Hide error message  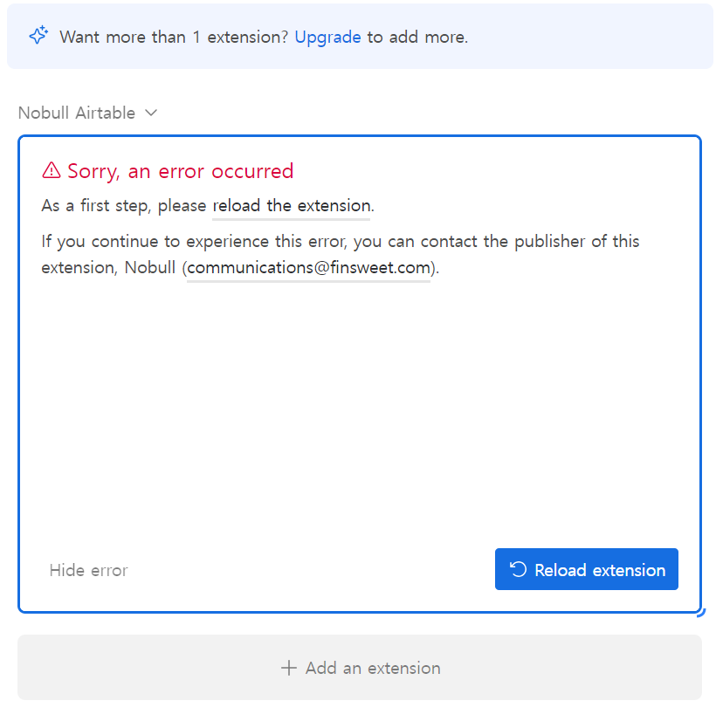[x=88, y=570]
